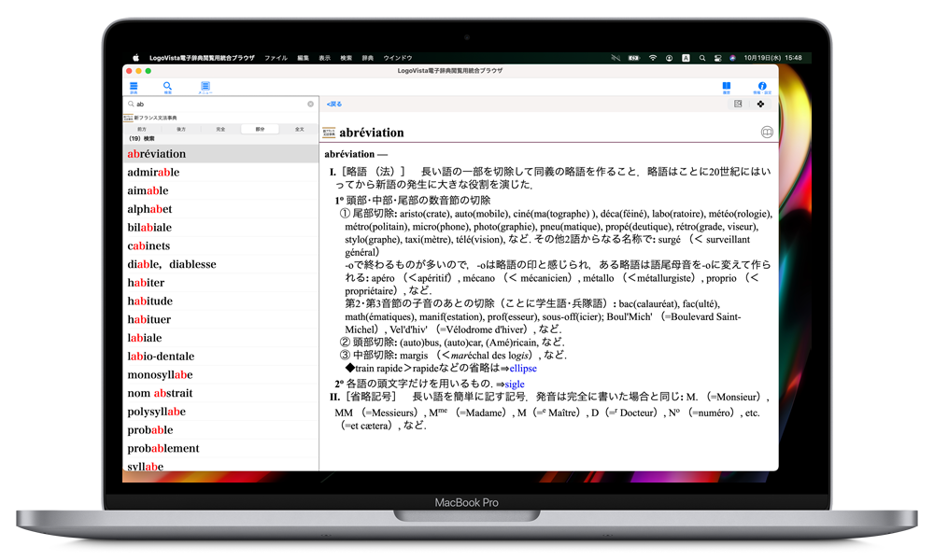Screen dimensions: 934x560
Task: Select the 前方 prefix search mode
Action: point(142,129)
